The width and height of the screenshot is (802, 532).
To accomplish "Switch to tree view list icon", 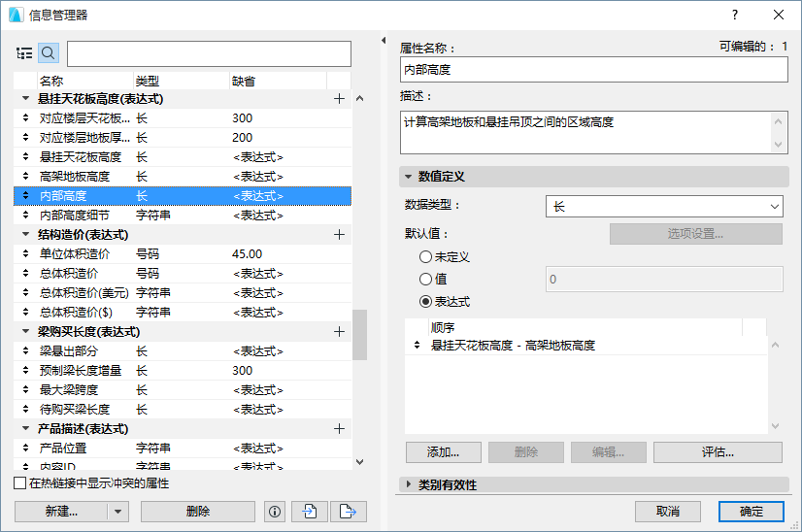I will pos(24,52).
